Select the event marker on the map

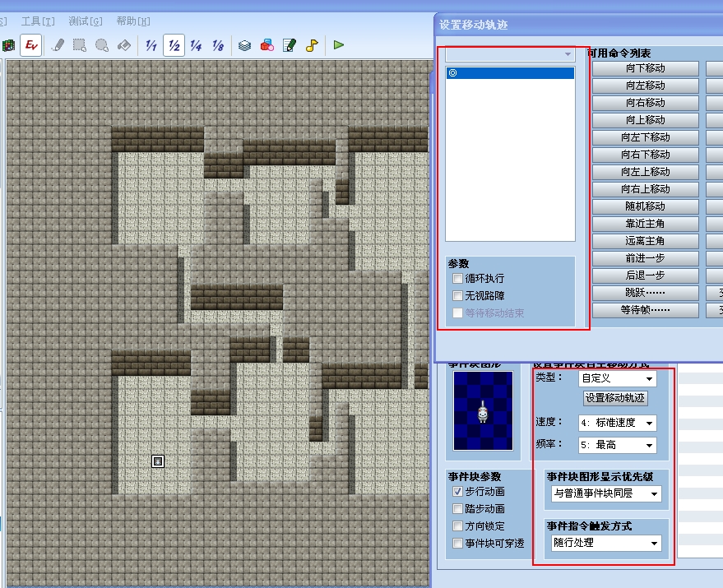(158, 461)
